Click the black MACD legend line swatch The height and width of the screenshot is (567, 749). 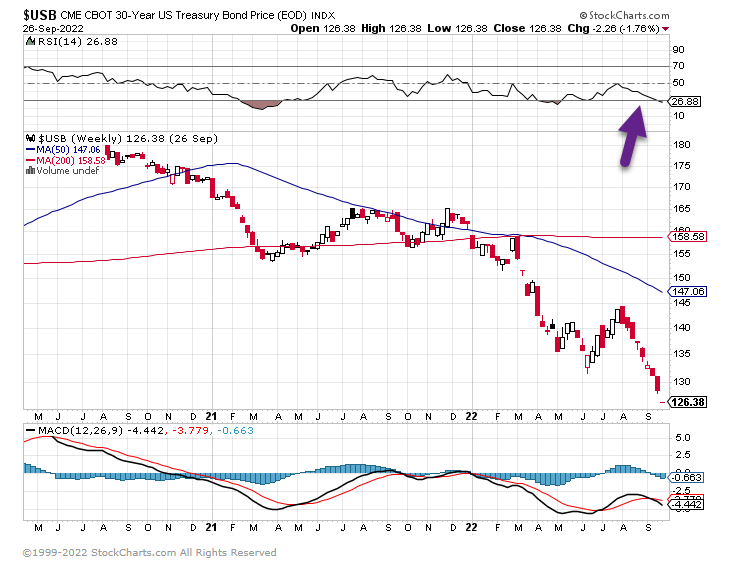(x=30, y=430)
